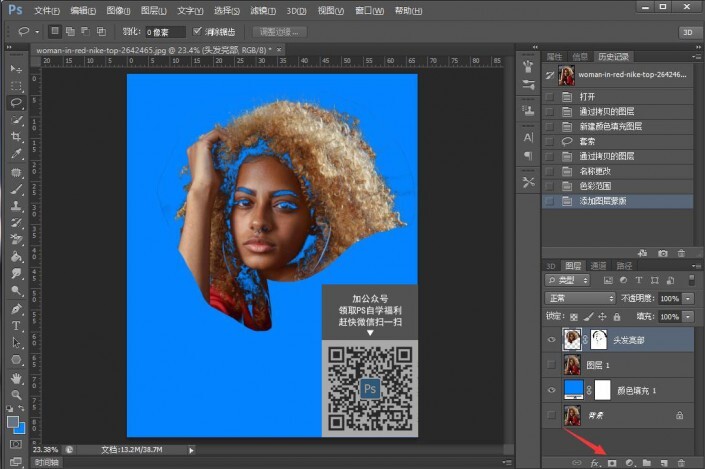Viewport: 705px width, 469px height.
Task: Hide the 头发亮部 layer using its eye icon
Action: [x=551, y=339]
